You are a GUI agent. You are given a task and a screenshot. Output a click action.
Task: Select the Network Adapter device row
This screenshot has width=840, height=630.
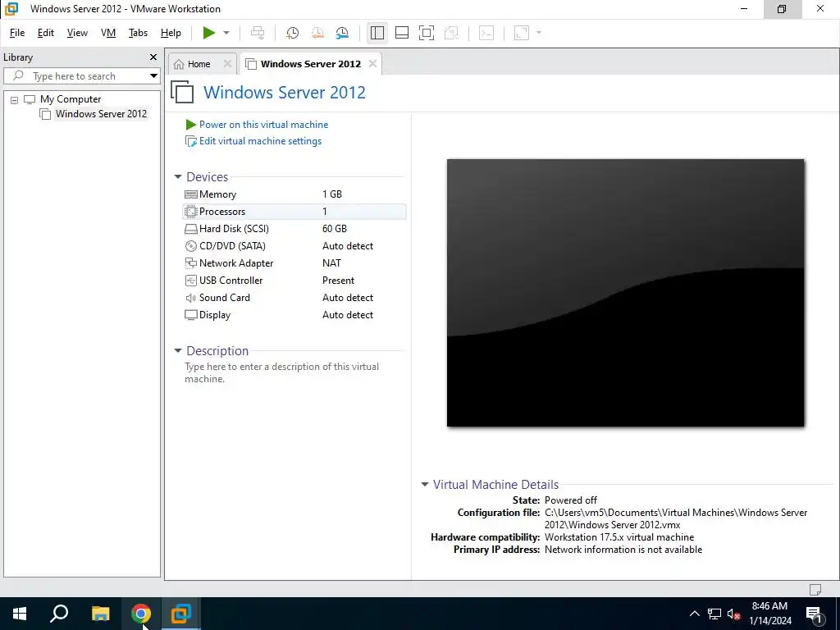pyautogui.click(x=294, y=263)
